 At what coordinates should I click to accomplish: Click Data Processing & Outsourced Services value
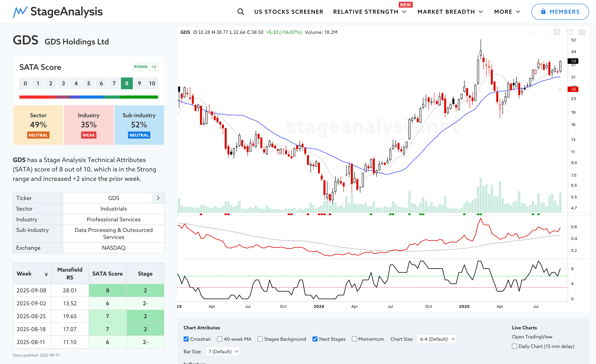click(x=114, y=234)
